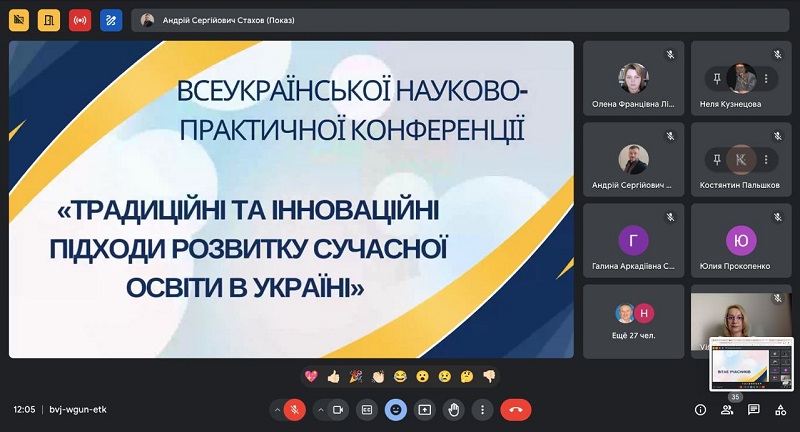Open the participants people panel
Screen dimensions: 800x432
tap(727, 409)
